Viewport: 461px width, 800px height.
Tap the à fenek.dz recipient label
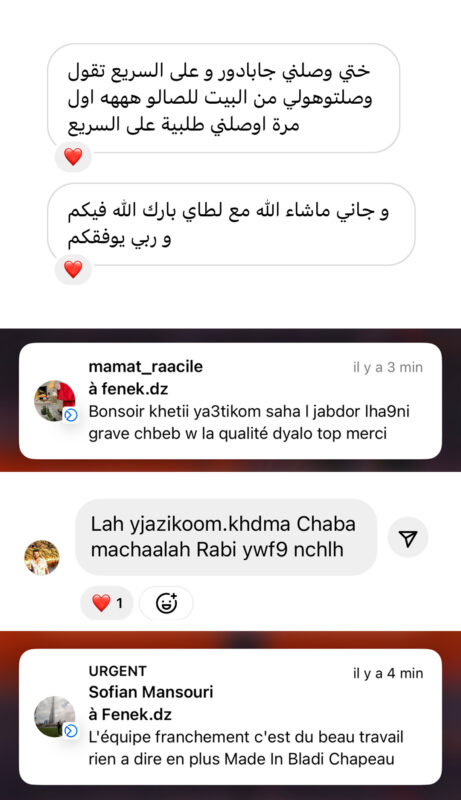(128, 389)
